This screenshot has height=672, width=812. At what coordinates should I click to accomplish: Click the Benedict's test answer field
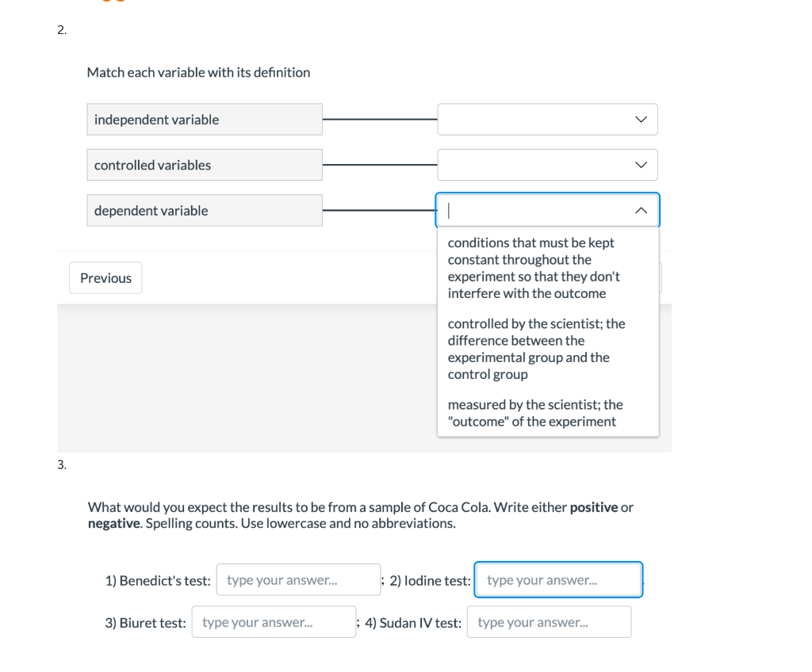tap(298, 579)
